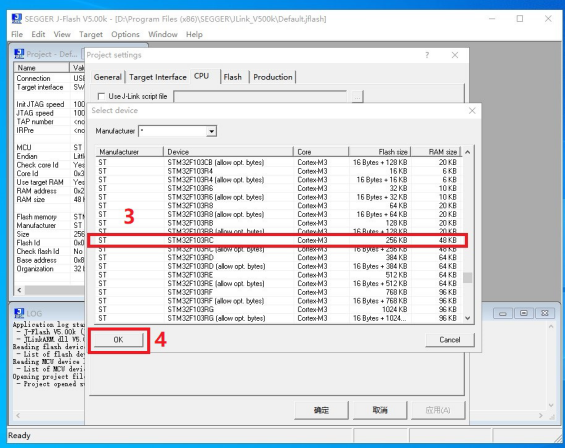The width and height of the screenshot is (565, 448).
Task: Enable Use J-Link script file checkbox
Action: pos(102,96)
